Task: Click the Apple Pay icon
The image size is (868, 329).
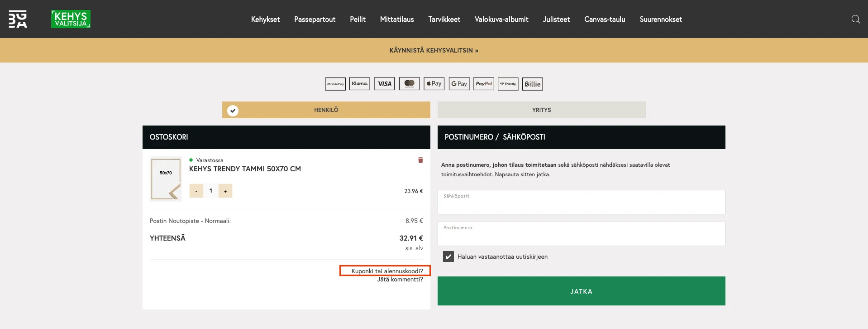Action: [434, 84]
